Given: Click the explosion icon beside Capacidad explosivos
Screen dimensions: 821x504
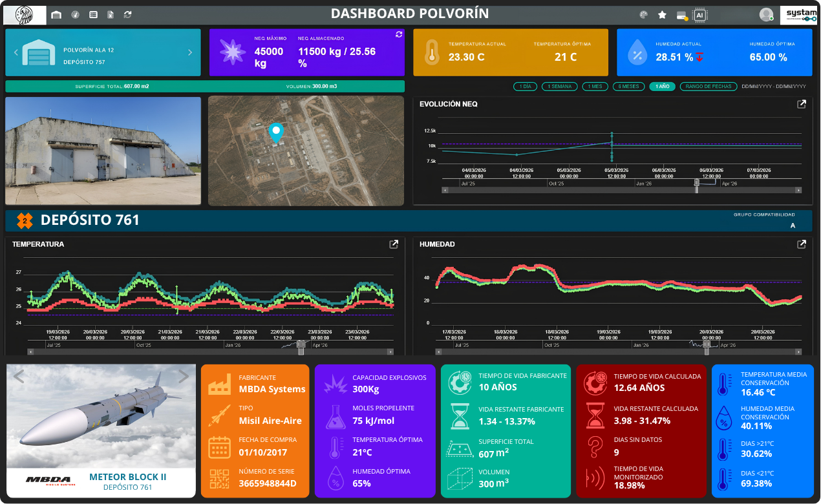Looking at the screenshot, I should coord(334,384).
